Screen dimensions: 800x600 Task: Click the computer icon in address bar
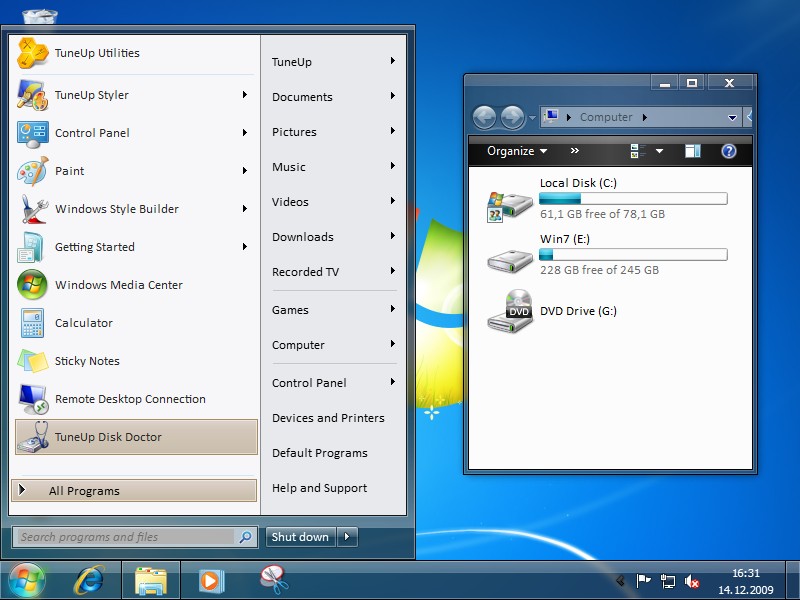point(551,117)
